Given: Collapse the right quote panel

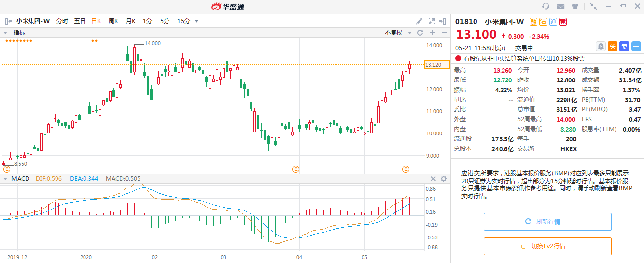Looking at the screenshot, I should point(444,21).
